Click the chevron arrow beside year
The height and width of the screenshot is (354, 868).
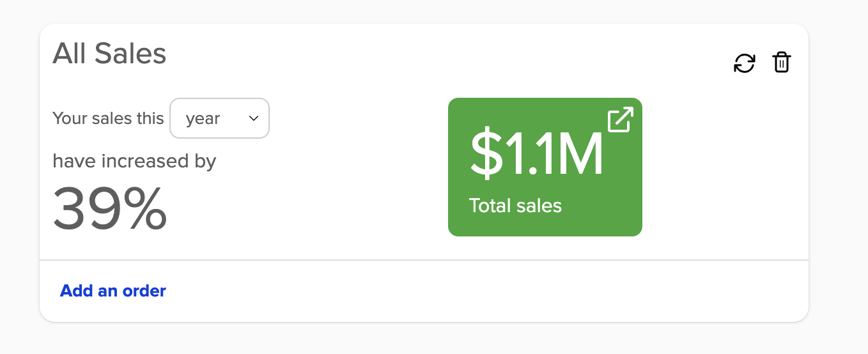coord(254,118)
